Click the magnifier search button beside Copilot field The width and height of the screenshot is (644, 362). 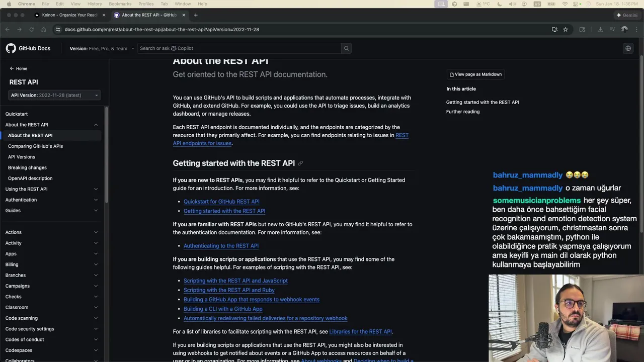tap(346, 48)
